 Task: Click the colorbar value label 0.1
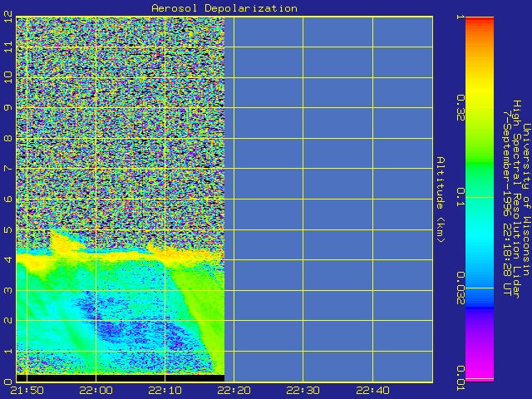tap(461, 197)
